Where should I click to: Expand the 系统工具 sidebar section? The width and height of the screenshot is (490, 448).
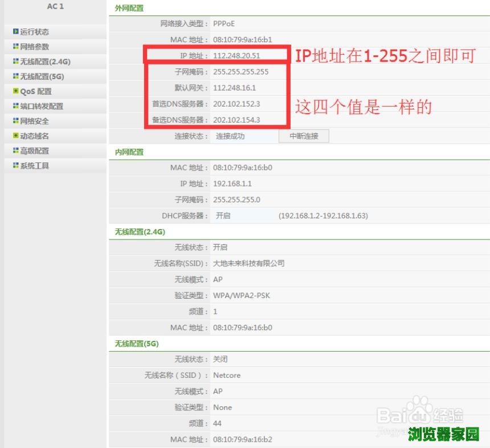pyautogui.click(x=35, y=166)
